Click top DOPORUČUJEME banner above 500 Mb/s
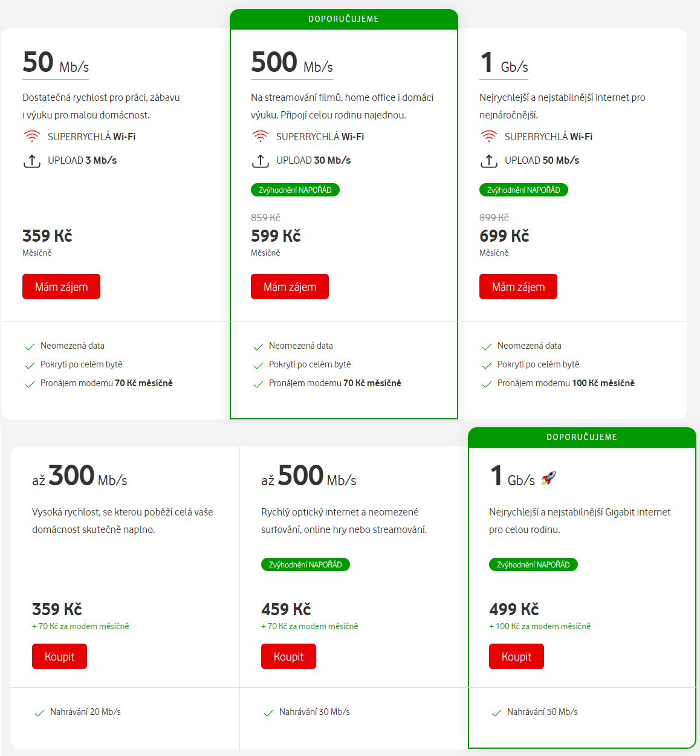The width and height of the screenshot is (700, 756). 344,19
